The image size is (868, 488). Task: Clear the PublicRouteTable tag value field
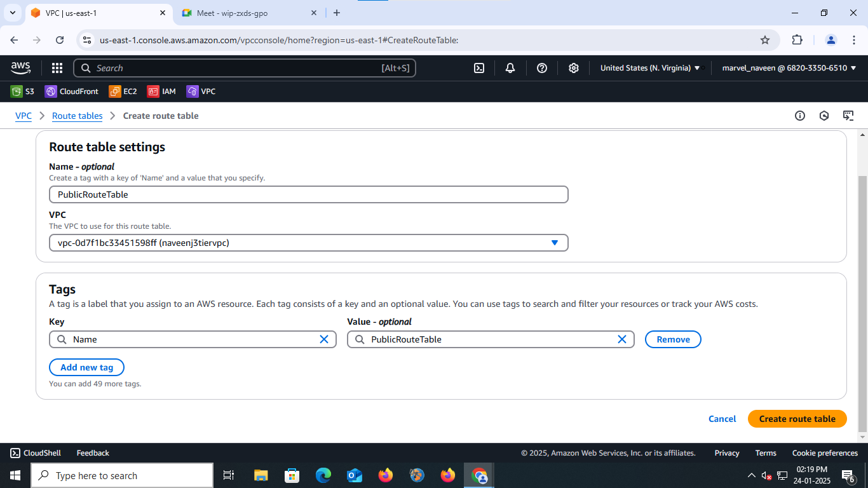point(622,339)
